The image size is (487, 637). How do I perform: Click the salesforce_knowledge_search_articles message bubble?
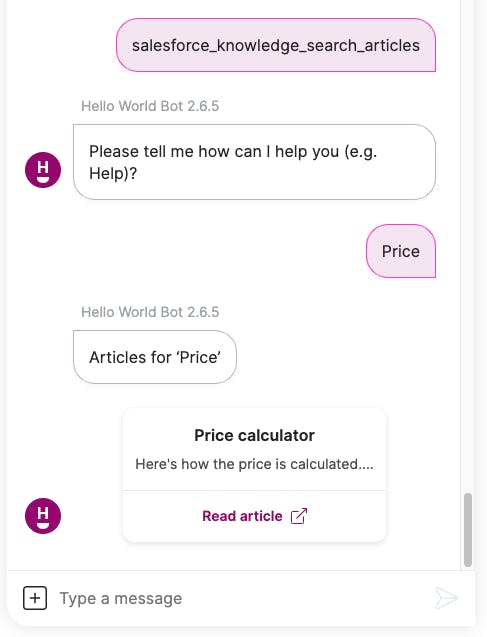(x=276, y=45)
